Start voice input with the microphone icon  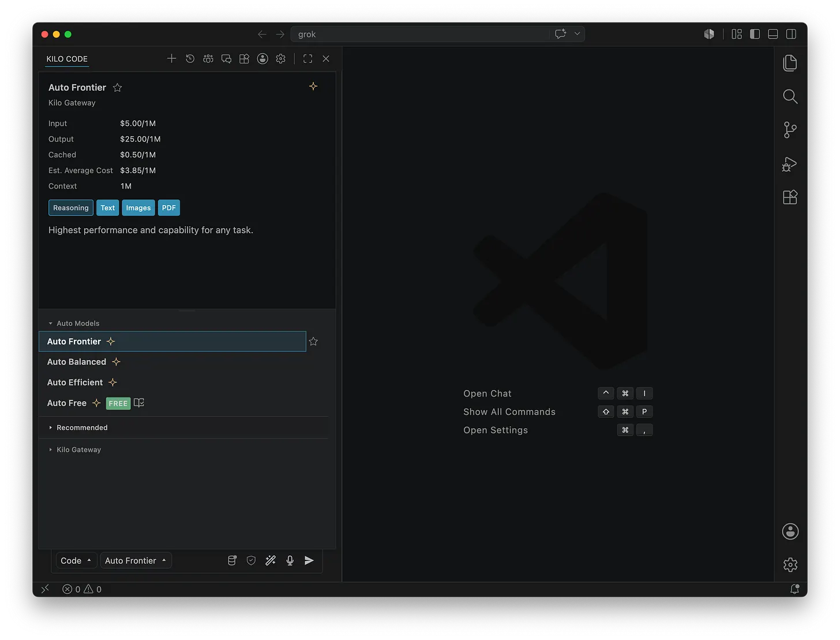(x=290, y=560)
